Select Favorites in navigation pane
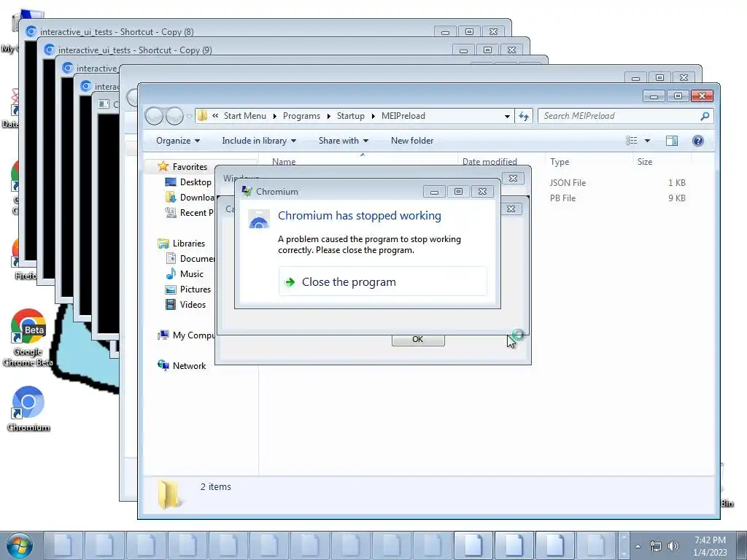 point(190,167)
